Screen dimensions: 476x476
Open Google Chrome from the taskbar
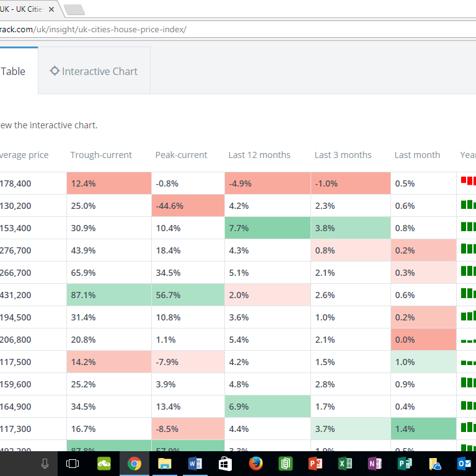pyautogui.click(x=134, y=464)
